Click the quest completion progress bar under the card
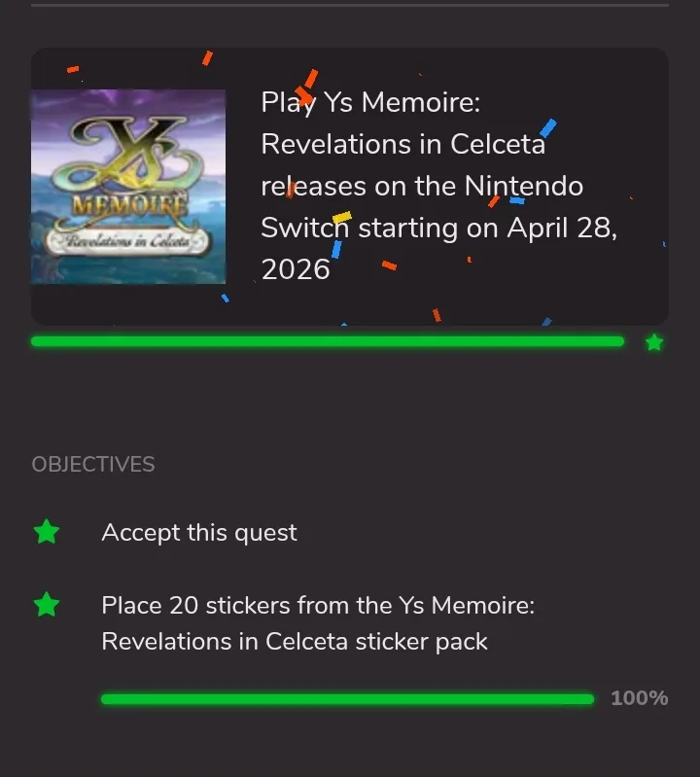Screen dimensions: 700x777 pos(327,341)
